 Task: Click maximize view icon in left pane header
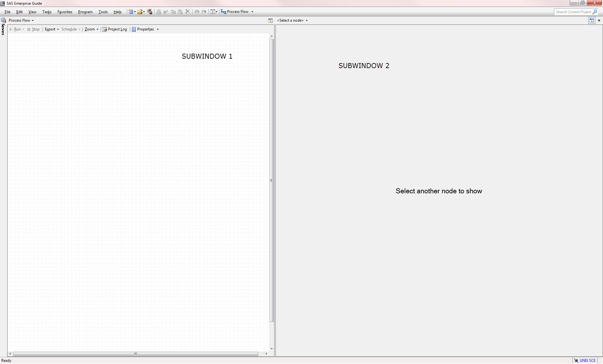[270, 20]
